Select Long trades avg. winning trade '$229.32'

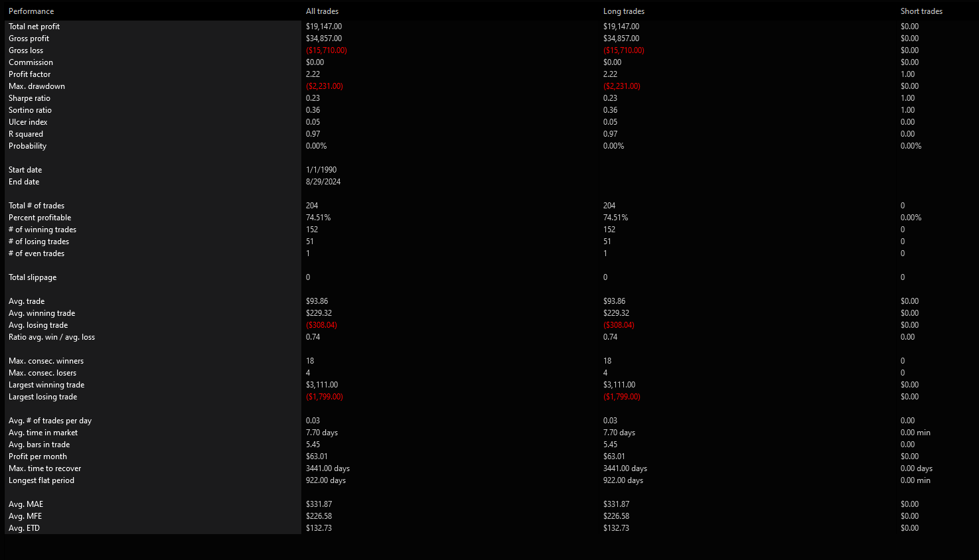(616, 313)
